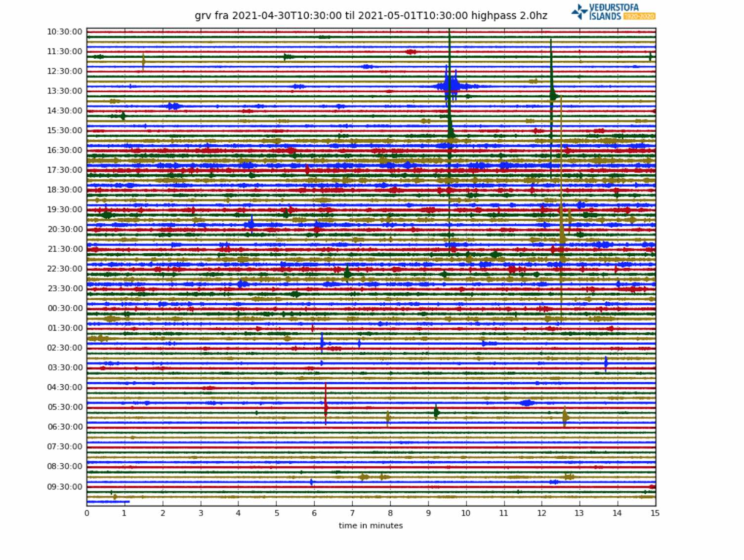Click the short blue trace at plot bottom
This screenshot has width=744, height=560.
point(108,502)
